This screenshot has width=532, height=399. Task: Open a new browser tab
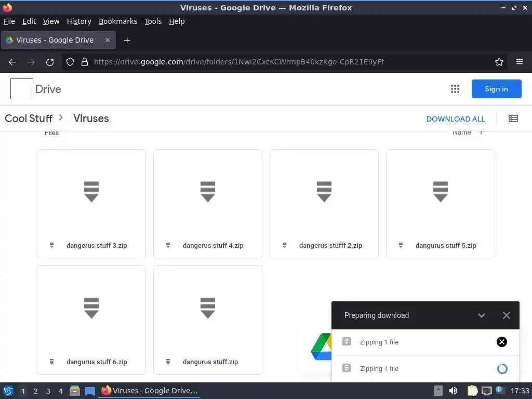[127, 41]
